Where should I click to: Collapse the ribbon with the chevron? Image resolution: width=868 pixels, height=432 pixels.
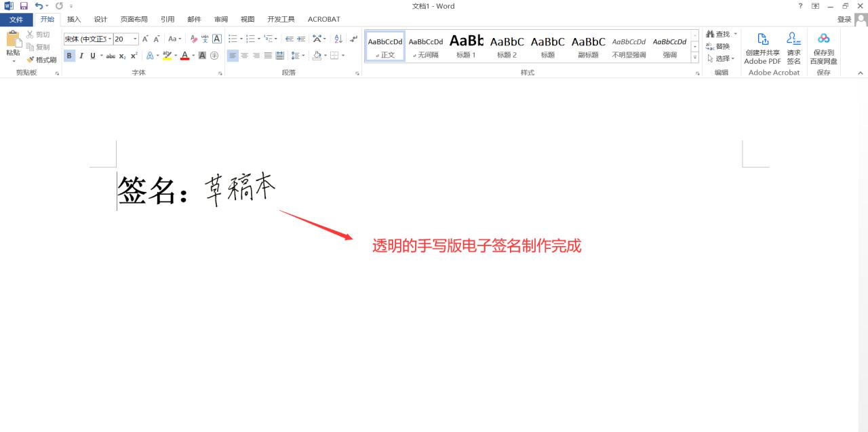(861, 73)
